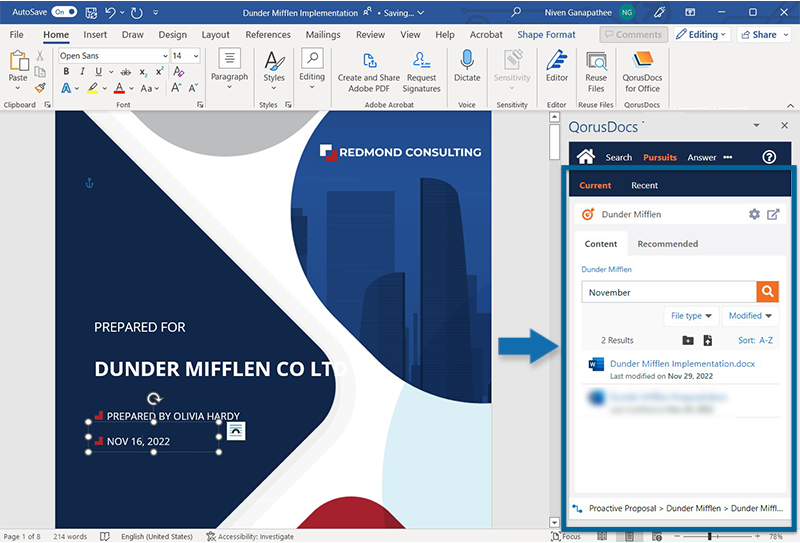Open the File type filter dropdown

point(691,316)
